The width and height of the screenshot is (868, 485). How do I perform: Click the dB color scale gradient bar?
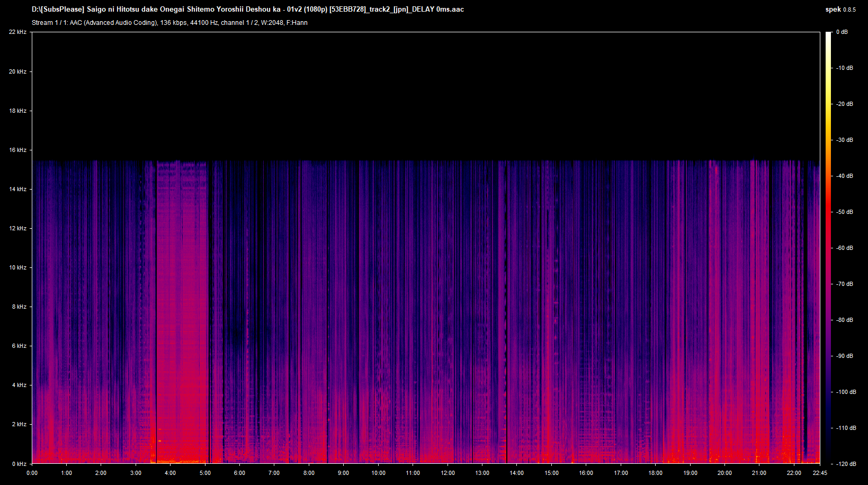click(x=828, y=248)
